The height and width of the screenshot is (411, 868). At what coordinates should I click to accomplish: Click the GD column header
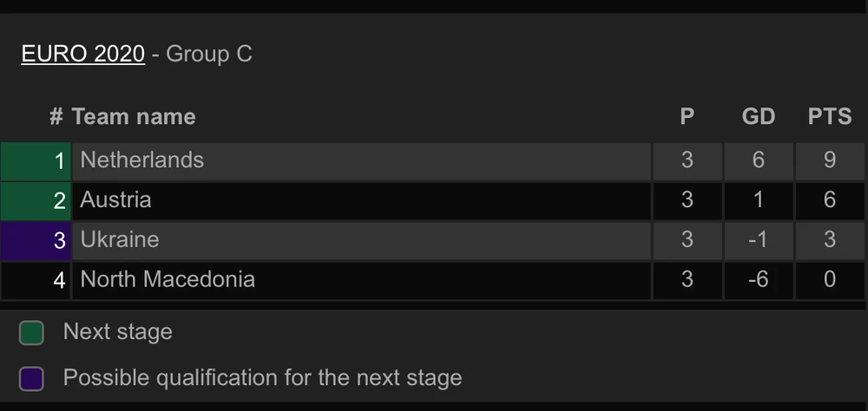[758, 117]
